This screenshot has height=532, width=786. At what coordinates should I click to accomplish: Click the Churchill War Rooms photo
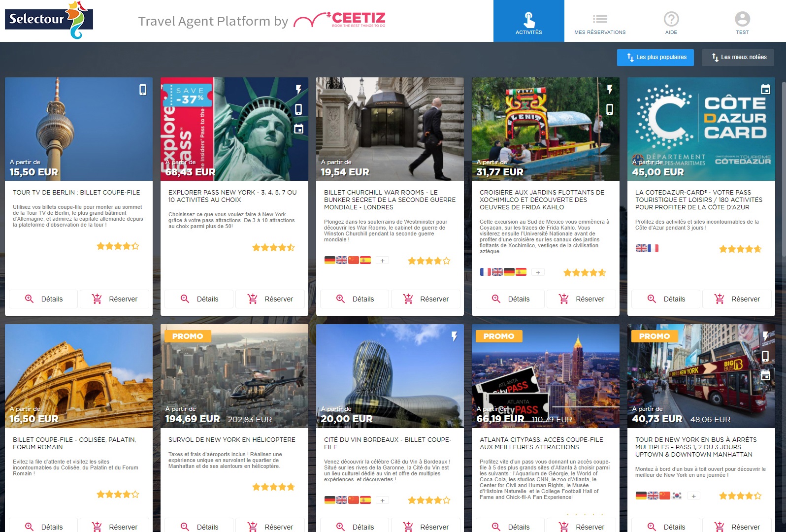[x=390, y=129]
